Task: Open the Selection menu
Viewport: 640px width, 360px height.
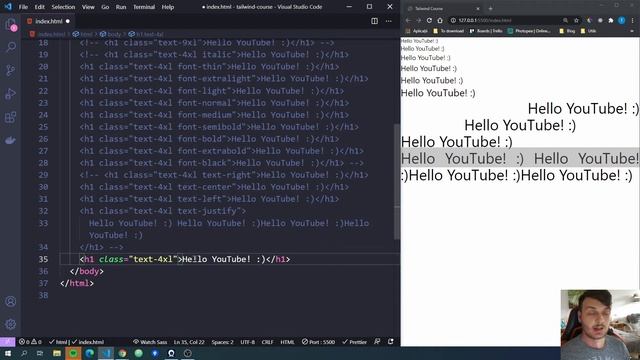Action: pos(63,7)
